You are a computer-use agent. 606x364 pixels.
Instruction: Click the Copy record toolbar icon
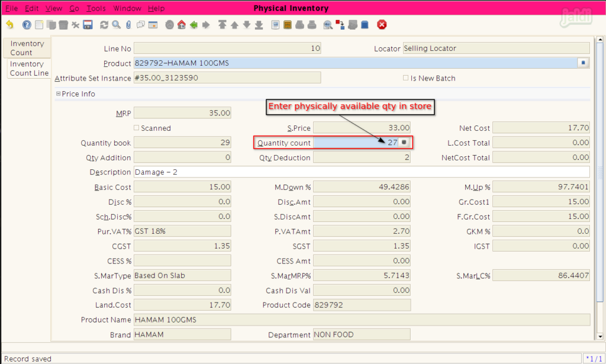tap(51, 25)
